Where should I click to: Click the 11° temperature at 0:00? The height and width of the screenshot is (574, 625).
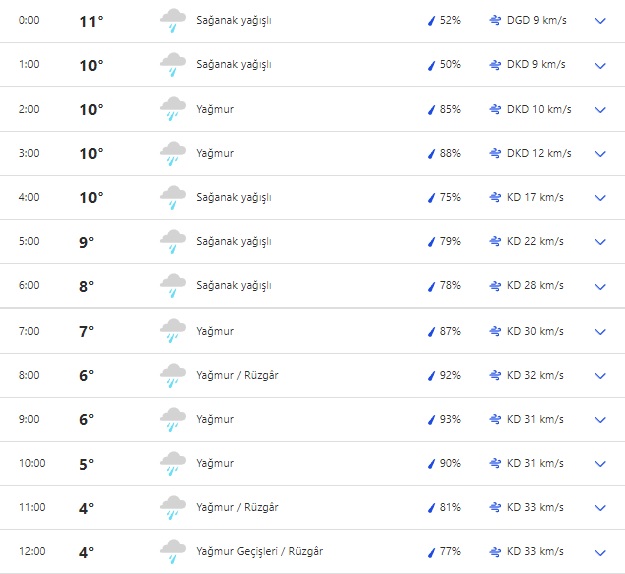click(91, 21)
